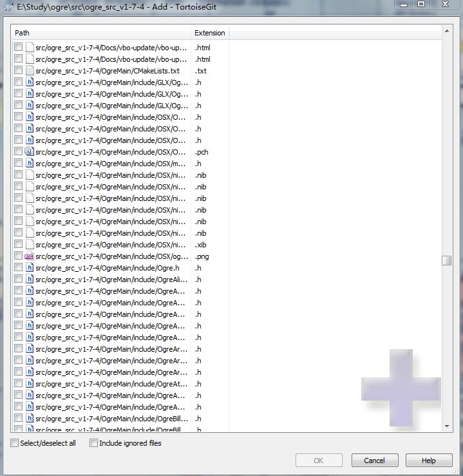
Task: Check the box in the .pch file row
Action: 18,151
